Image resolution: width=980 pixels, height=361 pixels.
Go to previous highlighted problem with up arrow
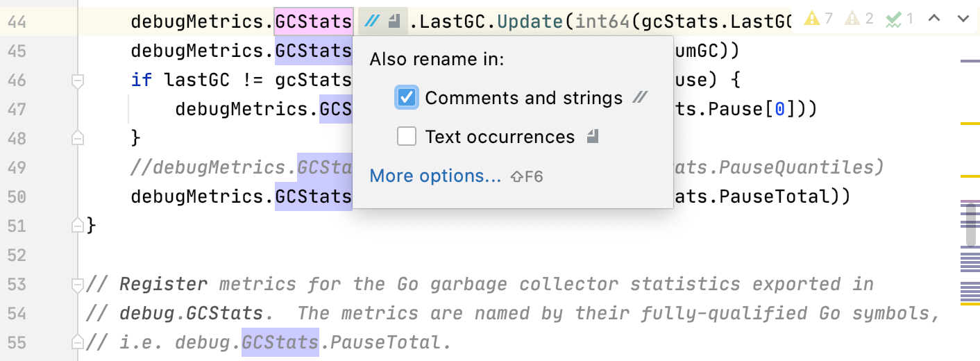[x=934, y=19]
